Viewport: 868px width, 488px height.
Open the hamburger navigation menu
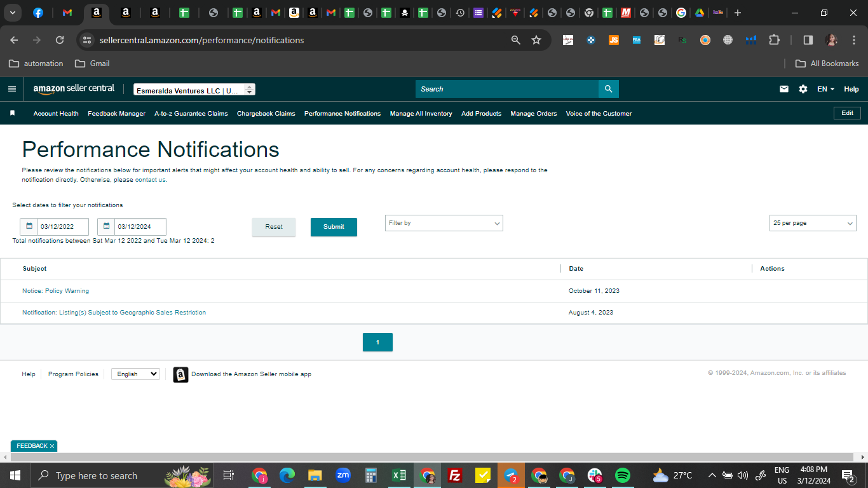12,89
